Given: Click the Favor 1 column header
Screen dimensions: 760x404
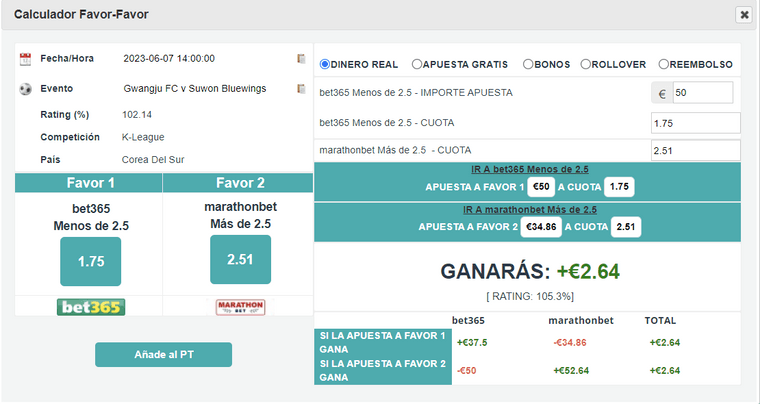Looking at the screenshot, I should pos(89,183).
